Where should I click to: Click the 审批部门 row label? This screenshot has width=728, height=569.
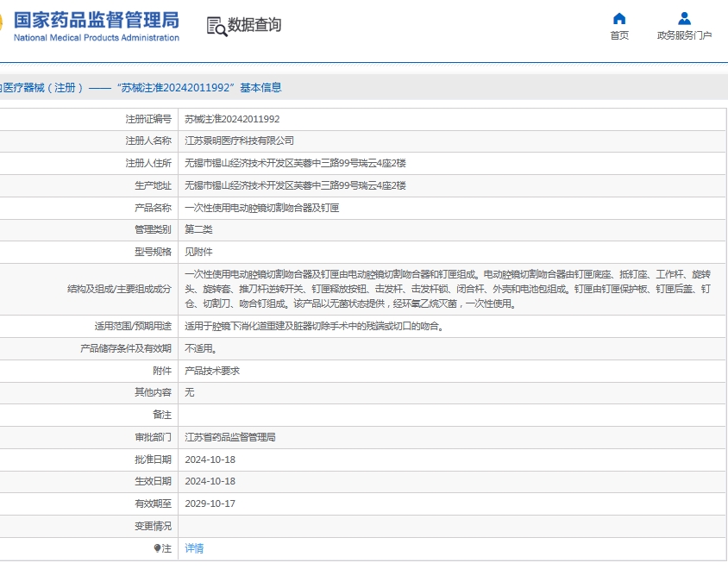click(x=154, y=437)
